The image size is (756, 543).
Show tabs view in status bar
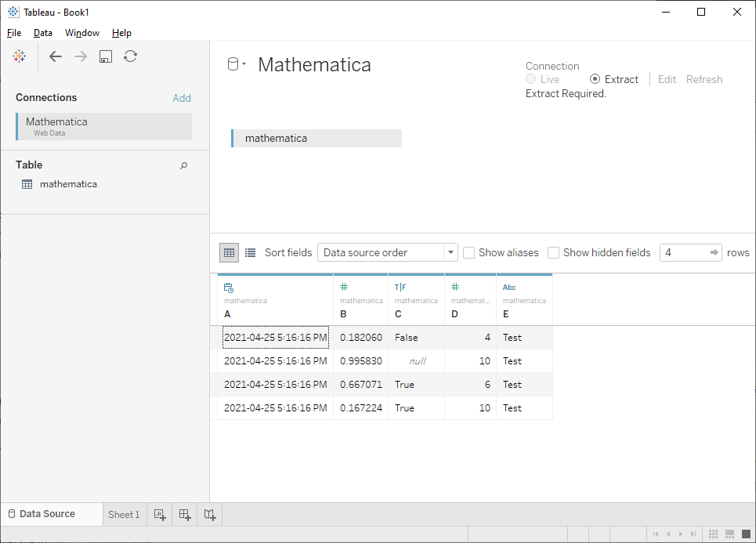747,534
